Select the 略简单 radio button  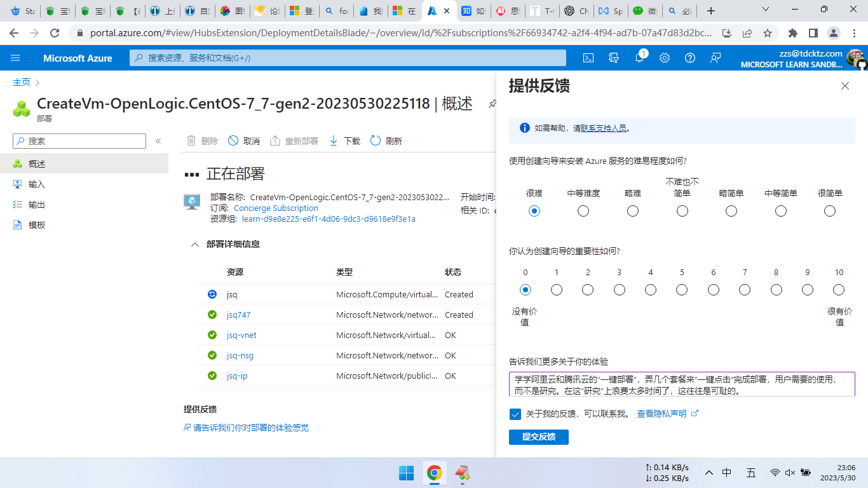(731, 211)
